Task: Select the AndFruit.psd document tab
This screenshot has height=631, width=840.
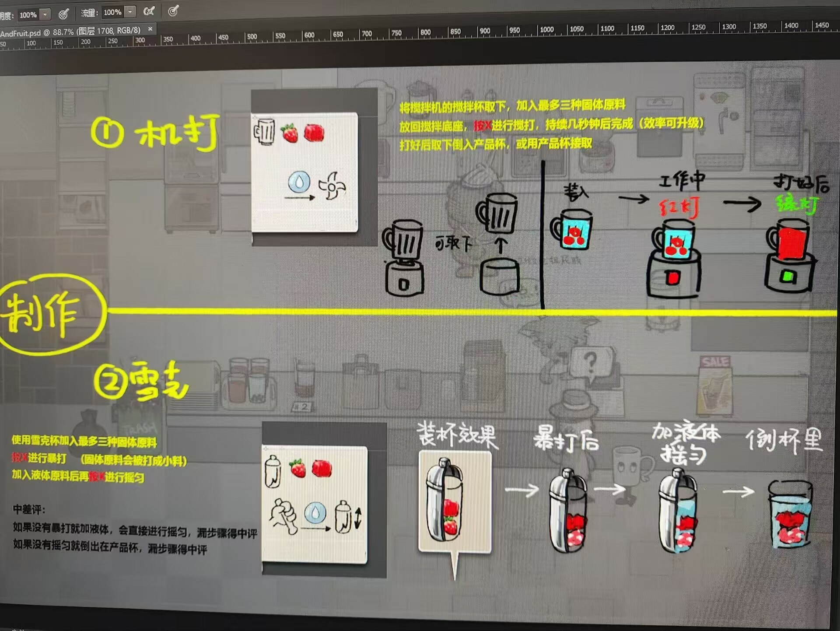Action: coord(70,32)
